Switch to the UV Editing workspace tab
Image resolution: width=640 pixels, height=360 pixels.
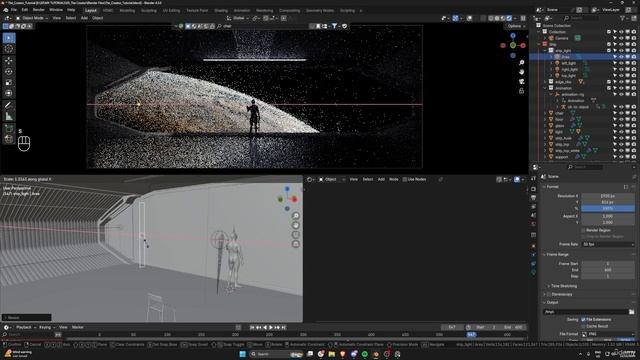(x=171, y=11)
